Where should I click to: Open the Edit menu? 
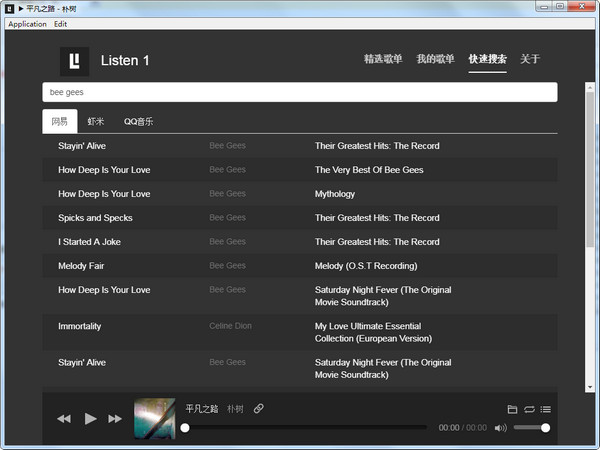[60, 24]
